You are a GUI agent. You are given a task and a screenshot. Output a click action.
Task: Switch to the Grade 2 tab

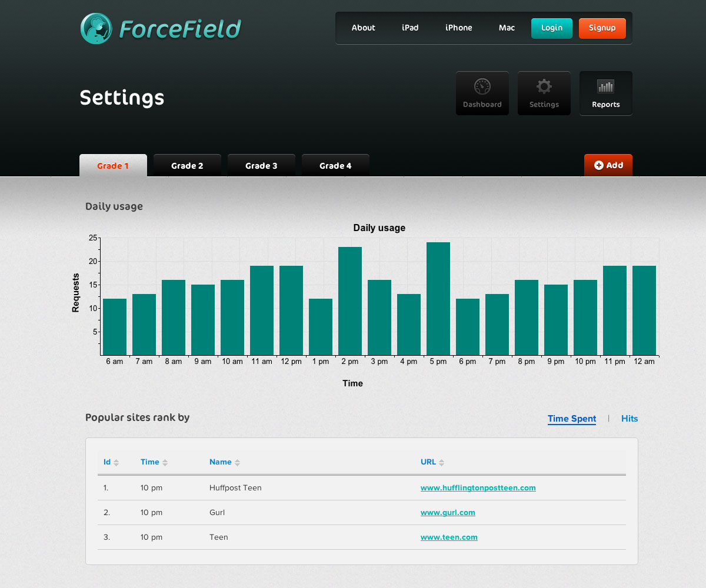(187, 166)
